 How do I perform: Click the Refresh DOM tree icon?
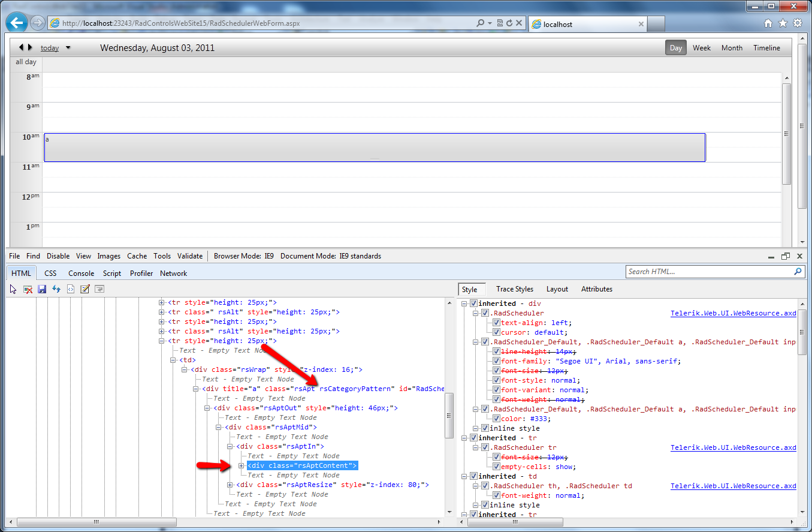click(x=56, y=289)
